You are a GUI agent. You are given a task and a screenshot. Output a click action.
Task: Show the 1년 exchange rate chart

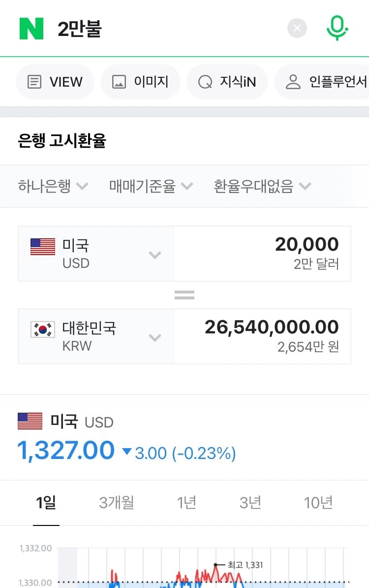tap(186, 503)
